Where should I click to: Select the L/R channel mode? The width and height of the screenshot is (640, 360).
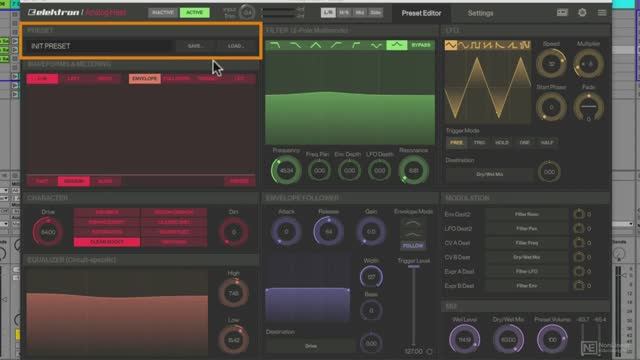328,13
